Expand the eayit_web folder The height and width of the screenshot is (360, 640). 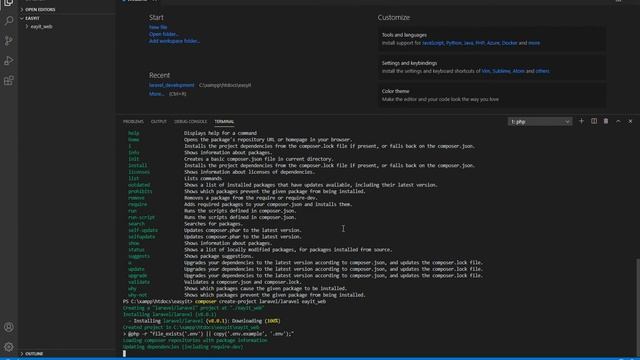click(41, 27)
